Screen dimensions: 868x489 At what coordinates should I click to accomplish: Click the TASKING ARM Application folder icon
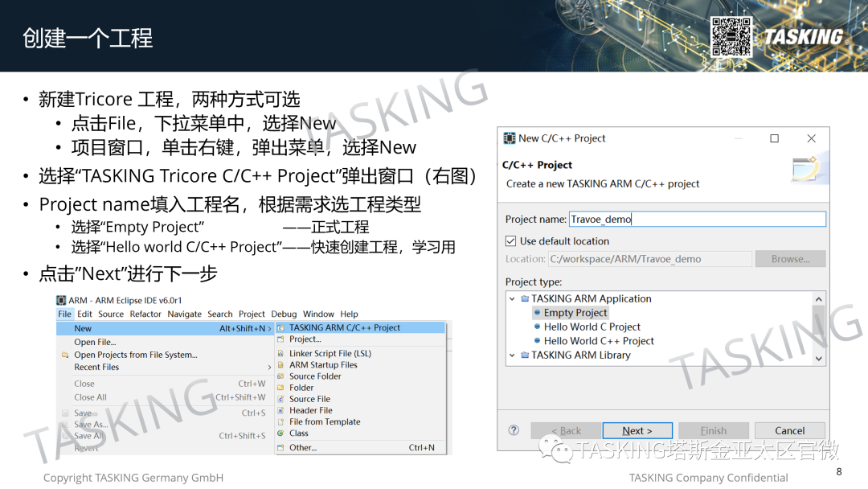(x=525, y=298)
